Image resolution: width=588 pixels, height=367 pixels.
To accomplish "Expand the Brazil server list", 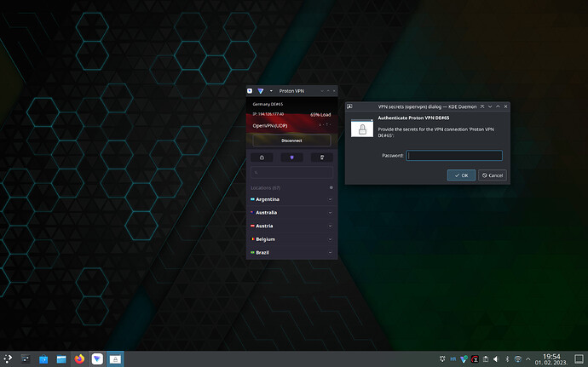I will pos(330,253).
